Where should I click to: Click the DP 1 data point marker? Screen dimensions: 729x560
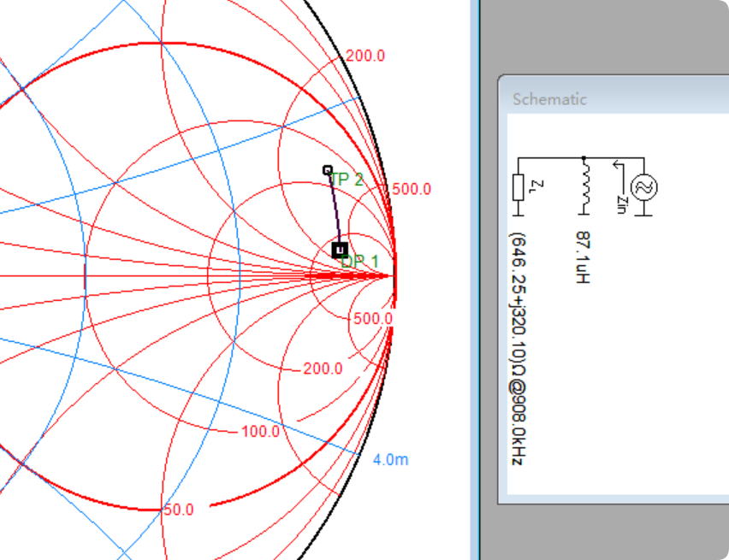[340, 250]
